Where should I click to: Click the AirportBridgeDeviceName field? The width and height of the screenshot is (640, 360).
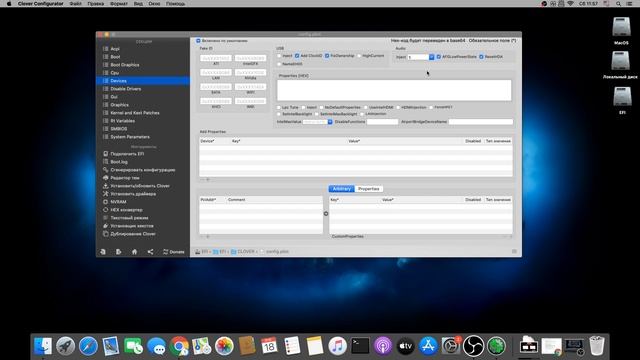pyautogui.click(x=481, y=122)
